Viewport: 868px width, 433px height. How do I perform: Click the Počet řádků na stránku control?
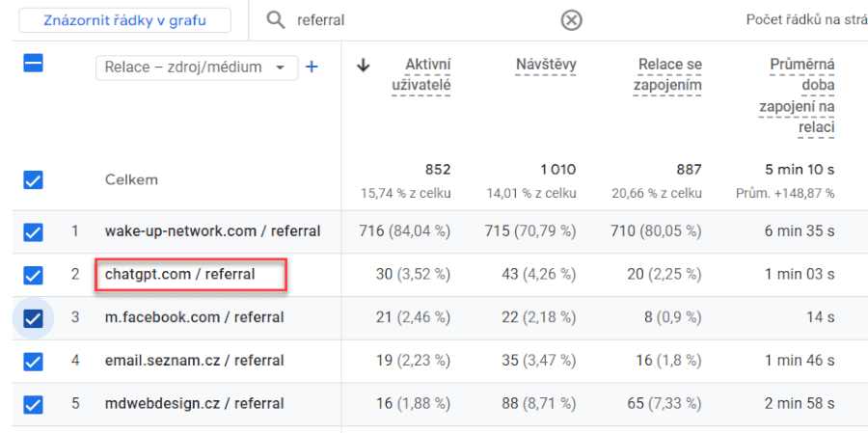pyautogui.click(x=806, y=20)
